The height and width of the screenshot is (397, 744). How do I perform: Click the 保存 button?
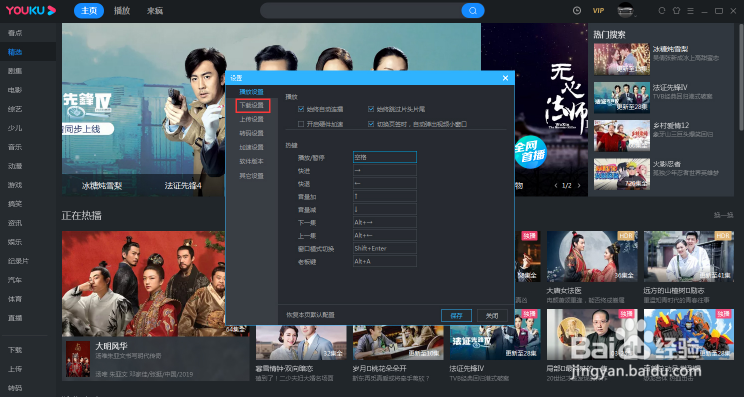(x=456, y=315)
